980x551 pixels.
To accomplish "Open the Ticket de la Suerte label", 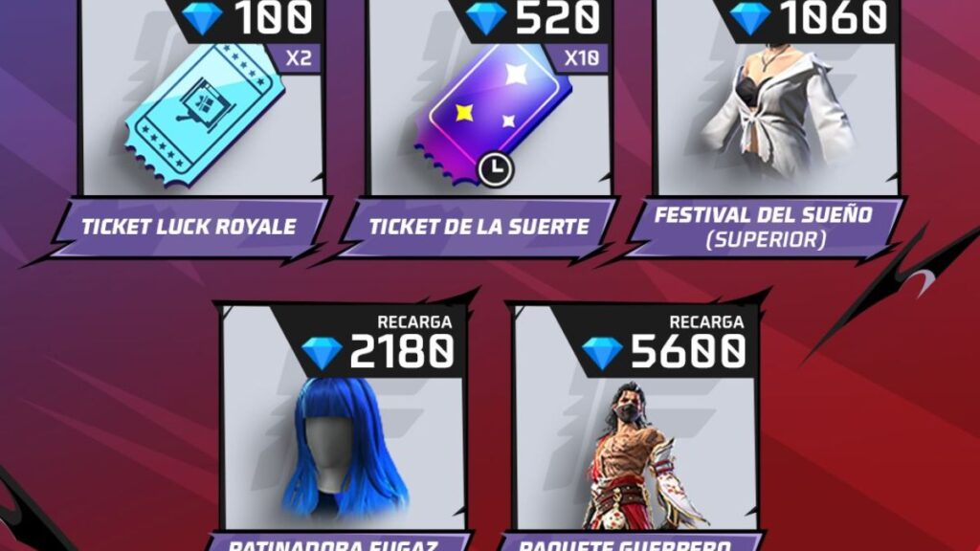I will point(479,228).
